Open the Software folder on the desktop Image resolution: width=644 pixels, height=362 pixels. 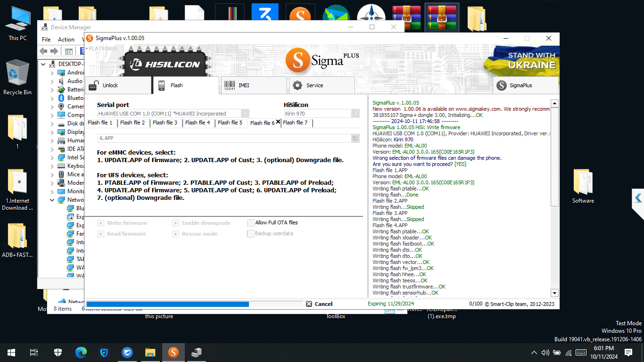583,186
